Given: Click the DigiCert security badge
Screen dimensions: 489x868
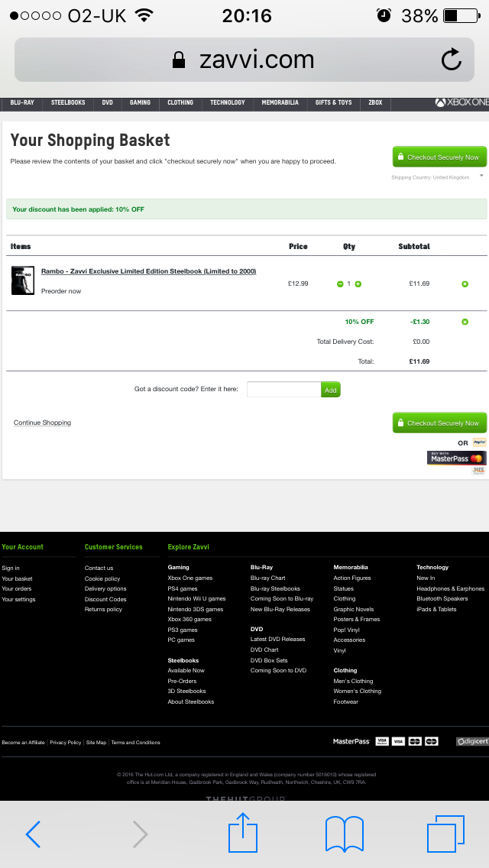Looking at the screenshot, I should tap(472, 741).
